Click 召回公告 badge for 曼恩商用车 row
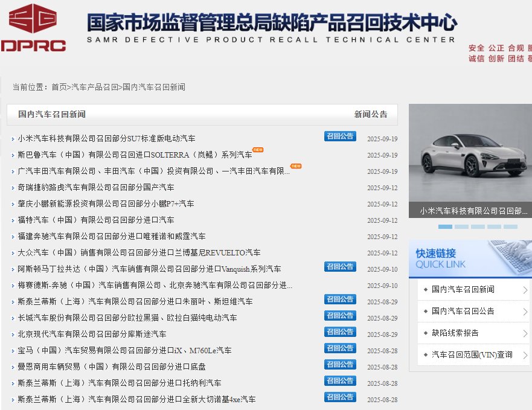This screenshot has height=410, width=532. pyautogui.click(x=340, y=365)
